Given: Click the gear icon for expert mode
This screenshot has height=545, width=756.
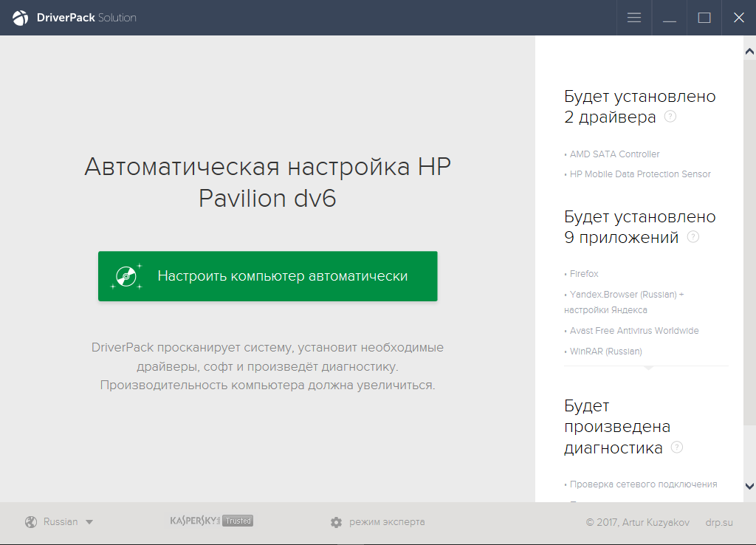Looking at the screenshot, I should click(x=336, y=522).
